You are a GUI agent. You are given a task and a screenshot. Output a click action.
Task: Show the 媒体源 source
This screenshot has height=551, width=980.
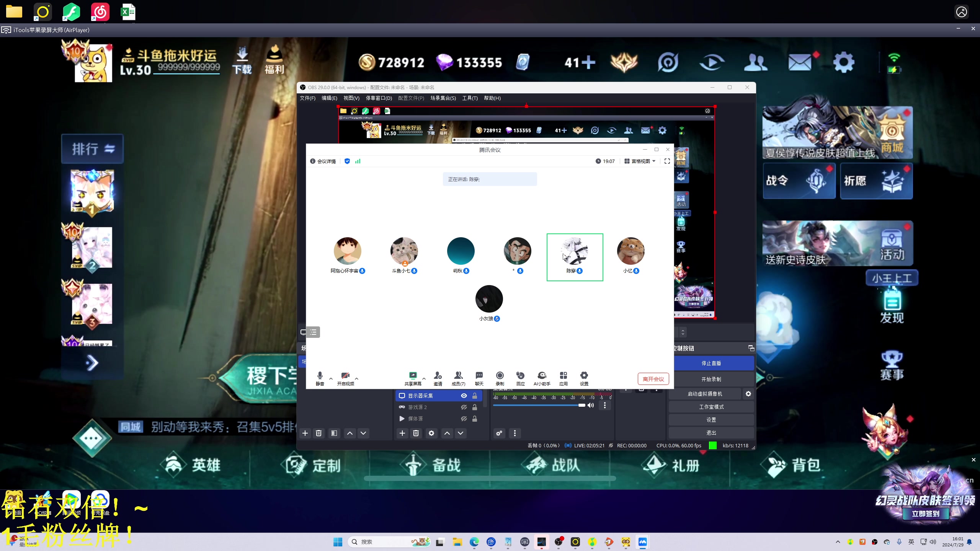(464, 419)
